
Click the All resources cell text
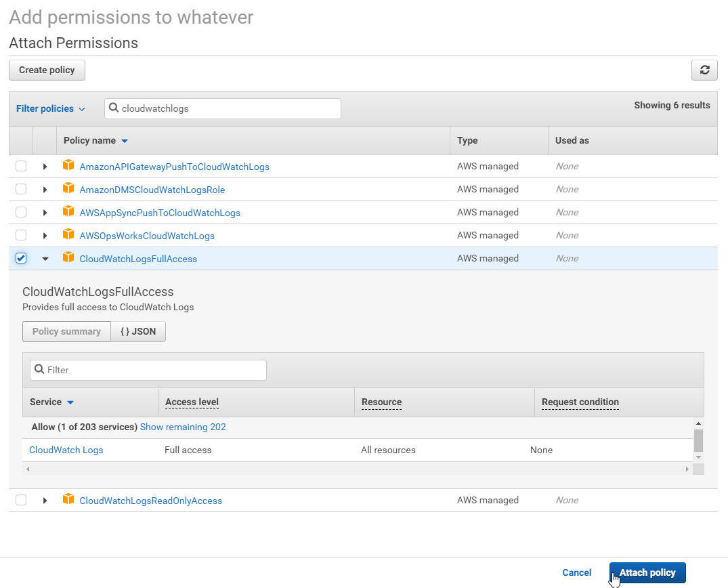coord(388,450)
